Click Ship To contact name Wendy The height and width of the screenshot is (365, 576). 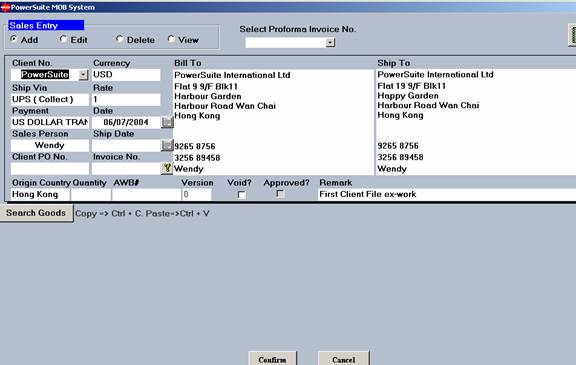(392, 169)
